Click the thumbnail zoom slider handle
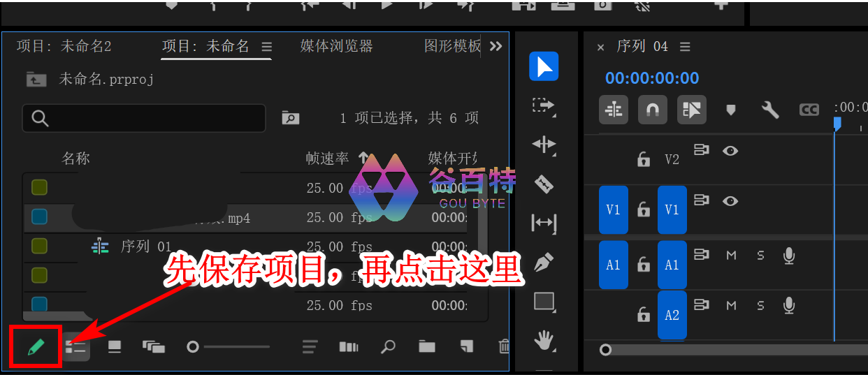868x375 pixels. click(x=193, y=347)
